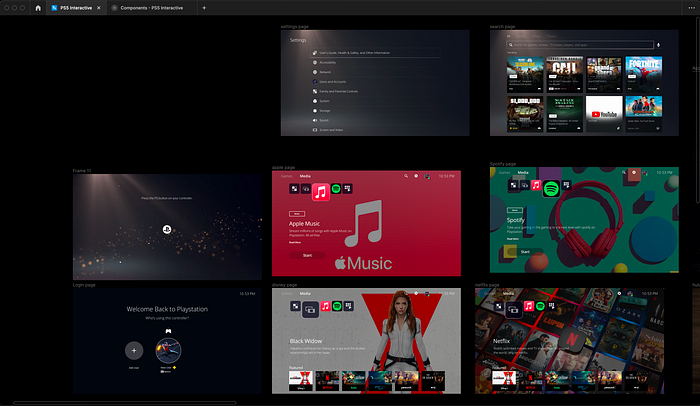Select the enlarged media icon on disney page
The width and height of the screenshot is (700, 406).
pos(310,309)
